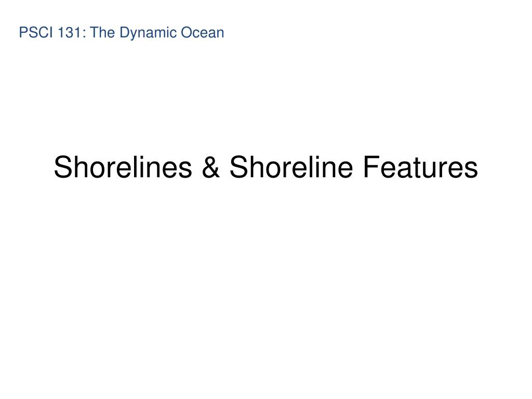
Task: Click the text PSCI in the header
Action: pos(36,33)
